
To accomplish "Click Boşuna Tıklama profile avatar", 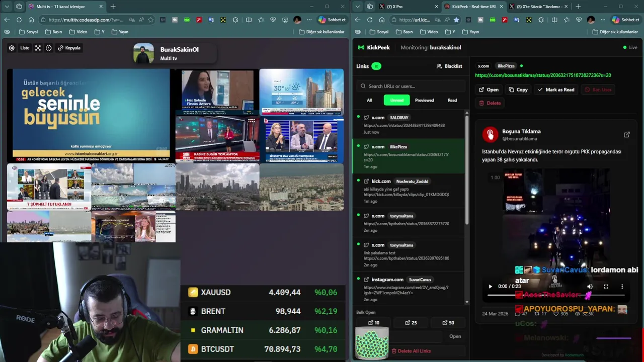I will tap(490, 134).
